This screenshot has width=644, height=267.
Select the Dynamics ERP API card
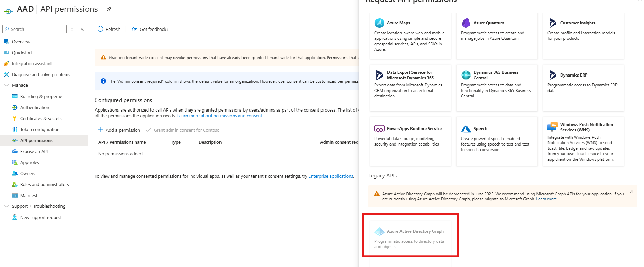[584, 88]
